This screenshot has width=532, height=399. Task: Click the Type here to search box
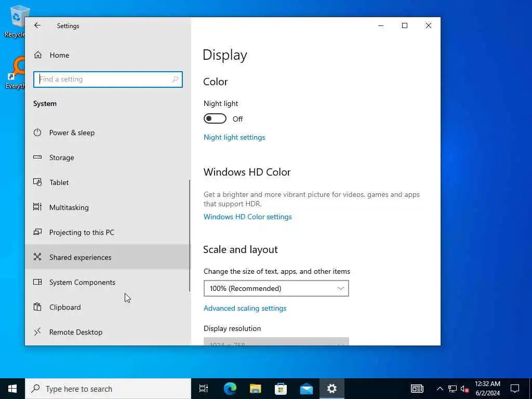[108, 389]
